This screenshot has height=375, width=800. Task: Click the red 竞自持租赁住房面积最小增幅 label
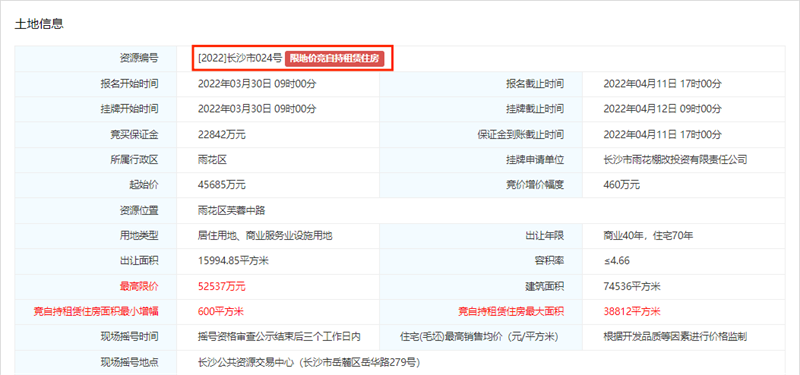[96, 311]
